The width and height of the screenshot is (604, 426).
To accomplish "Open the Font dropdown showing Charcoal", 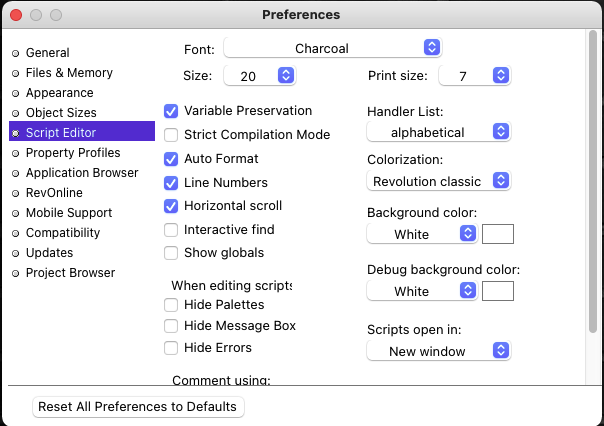I will (333, 48).
